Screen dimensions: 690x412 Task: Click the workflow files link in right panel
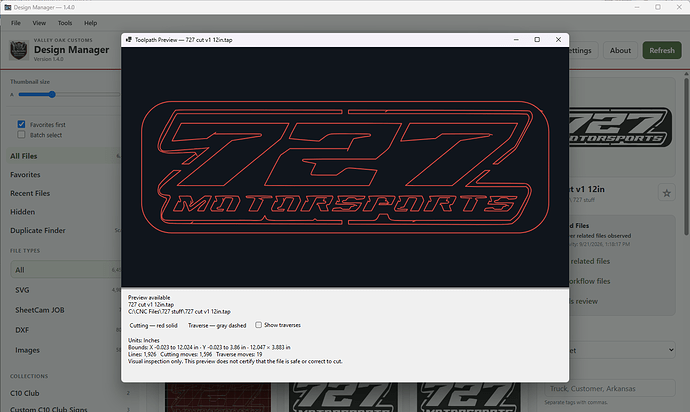tap(590, 281)
